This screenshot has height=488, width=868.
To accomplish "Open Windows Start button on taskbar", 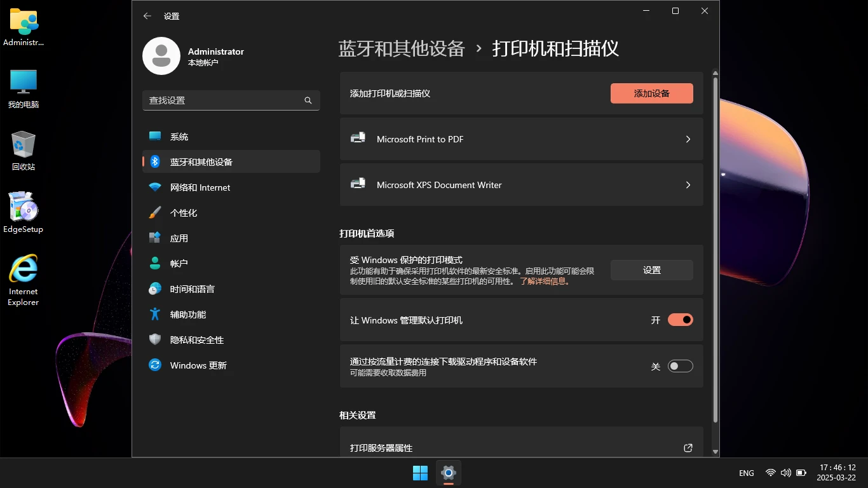I will (x=420, y=473).
